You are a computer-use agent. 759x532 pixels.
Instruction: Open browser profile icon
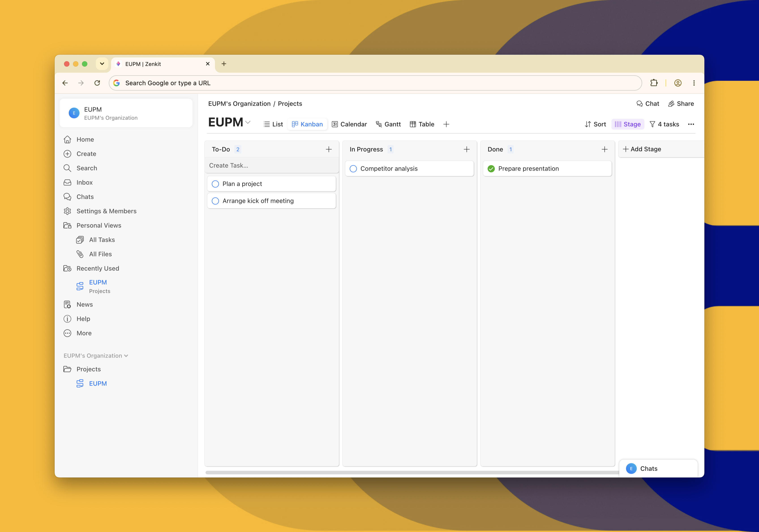678,83
